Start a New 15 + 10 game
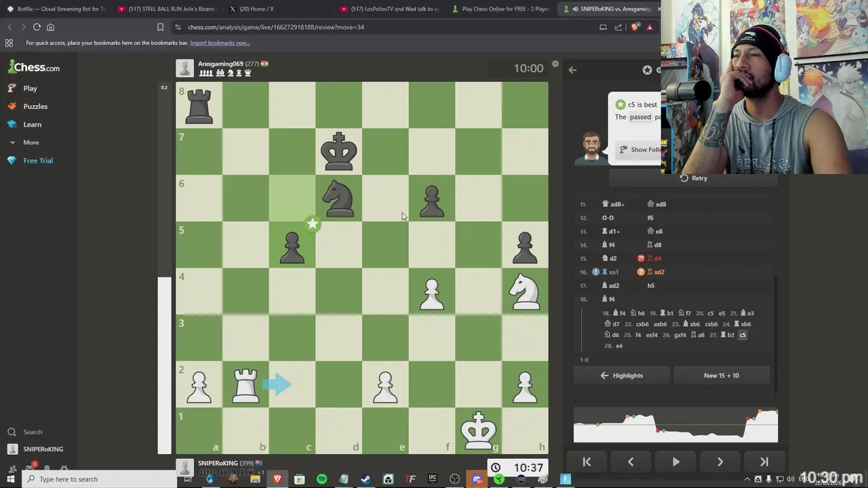The image size is (868, 488). click(x=722, y=375)
